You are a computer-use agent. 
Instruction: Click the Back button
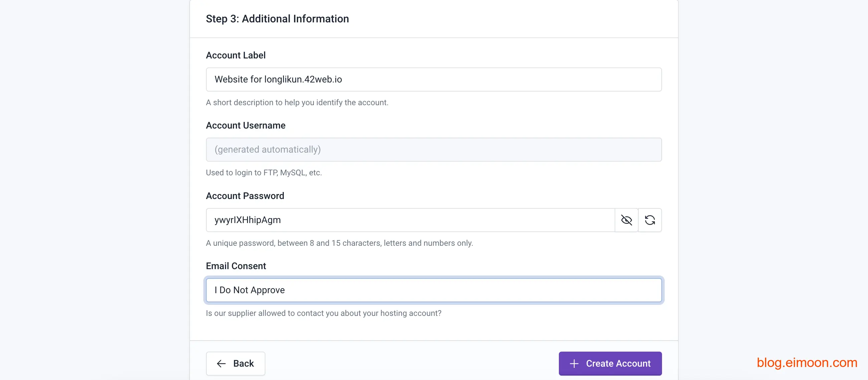(x=236, y=364)
